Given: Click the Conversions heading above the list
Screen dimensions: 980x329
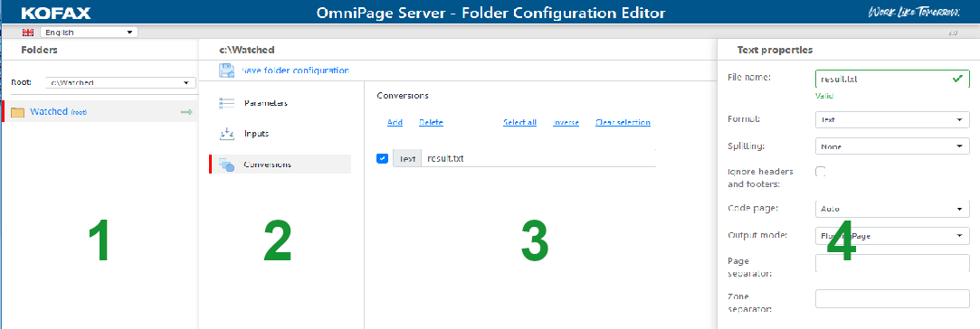Looking at the screenshot, I should tap(403, 96).
